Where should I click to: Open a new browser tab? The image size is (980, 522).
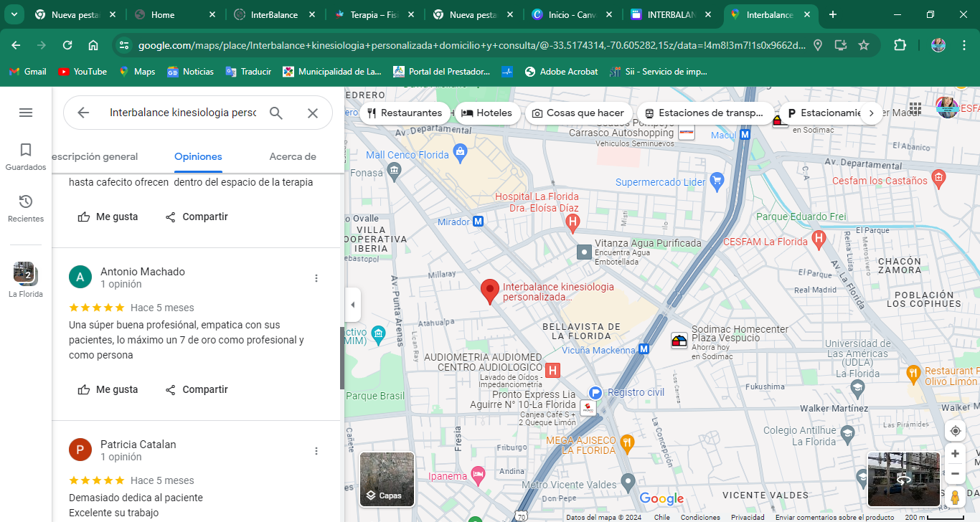tap(832, 14)
